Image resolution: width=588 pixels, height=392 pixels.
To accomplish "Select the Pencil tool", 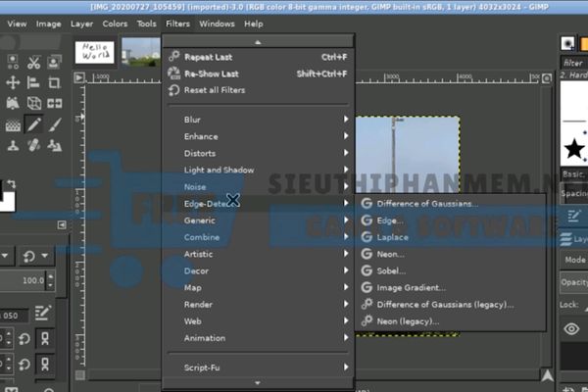I will click(33, 124).
